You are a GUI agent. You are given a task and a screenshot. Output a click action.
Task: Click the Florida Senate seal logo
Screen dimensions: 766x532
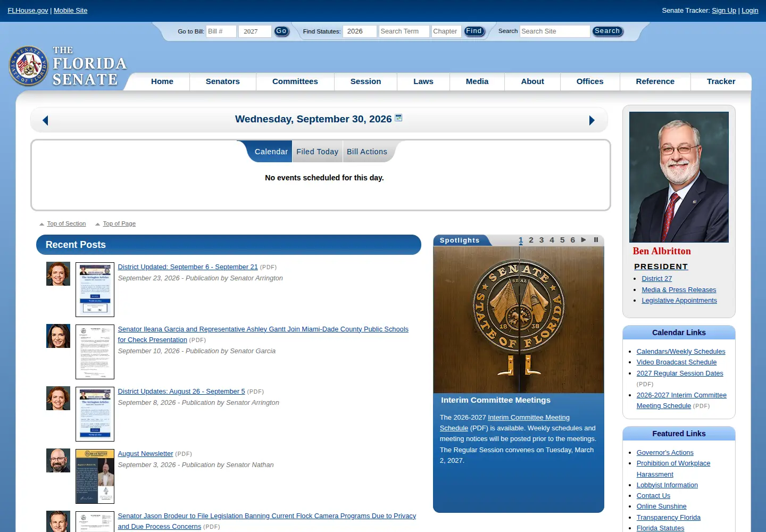29,65
